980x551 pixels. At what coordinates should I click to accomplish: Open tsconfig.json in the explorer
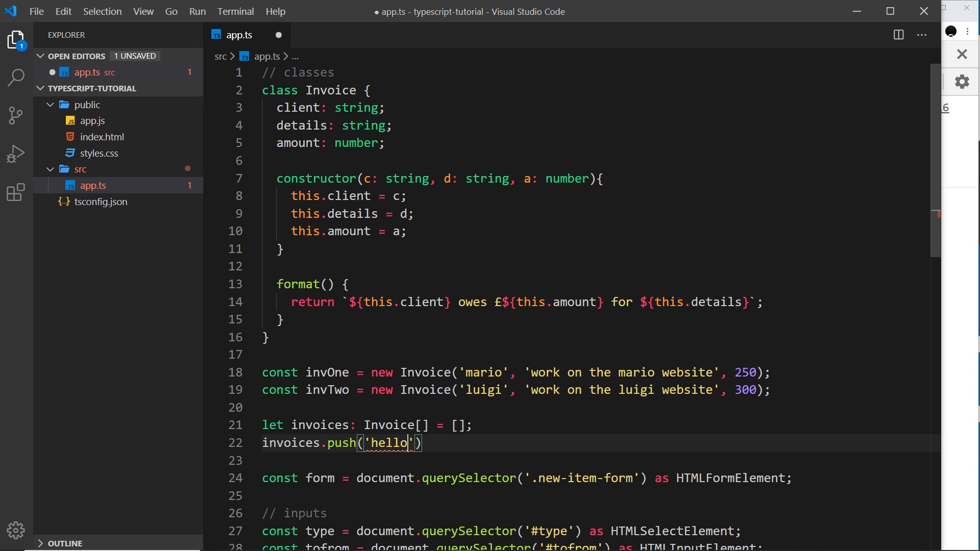[x=101, y=202]
